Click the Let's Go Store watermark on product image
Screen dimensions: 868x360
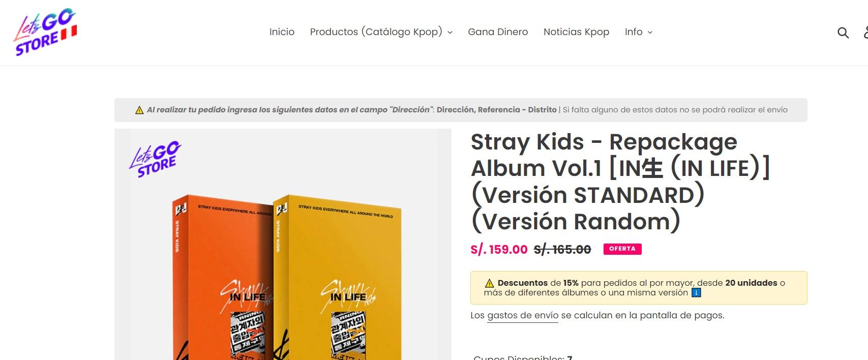(x=155, y=159)
